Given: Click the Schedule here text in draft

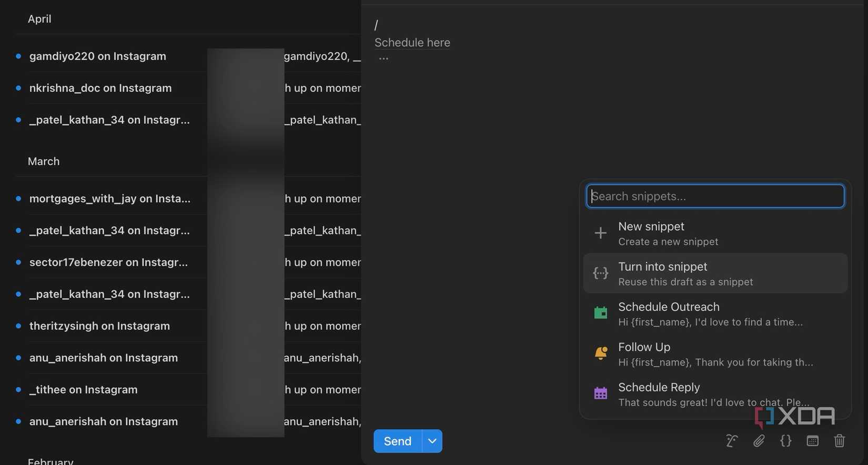Looking at the screenshot, I should (412, 43).
